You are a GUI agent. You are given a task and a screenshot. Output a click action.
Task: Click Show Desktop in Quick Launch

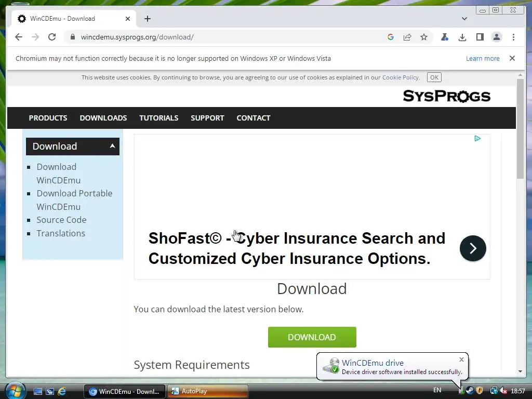pos(37,391)
